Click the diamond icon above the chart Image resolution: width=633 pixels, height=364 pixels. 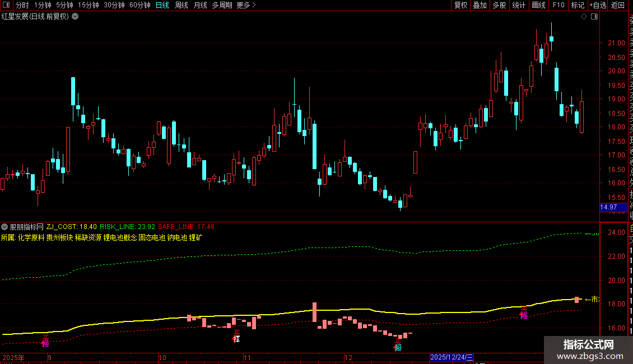[x=584, y=17]
